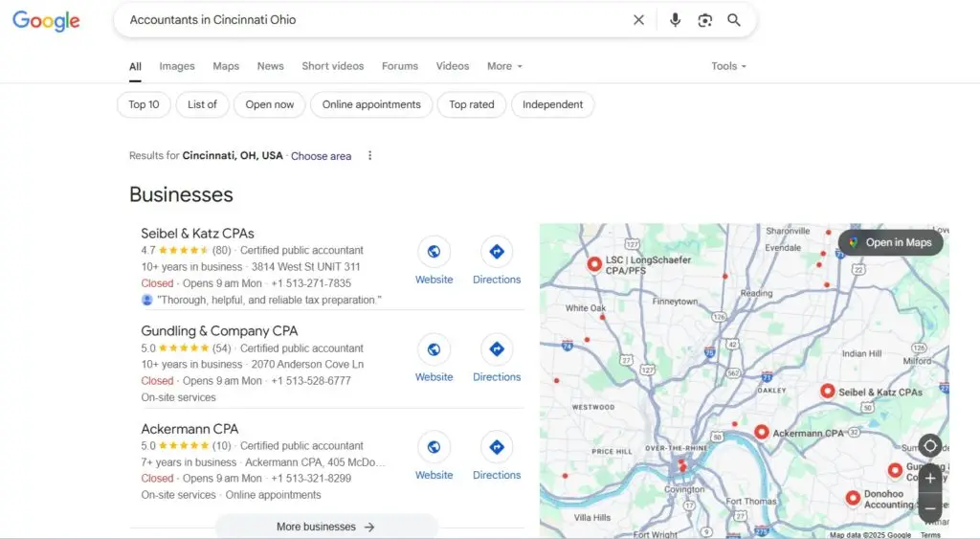Click address 3814 West St UNIT 311
980x539 pixels.
point(305,267)
